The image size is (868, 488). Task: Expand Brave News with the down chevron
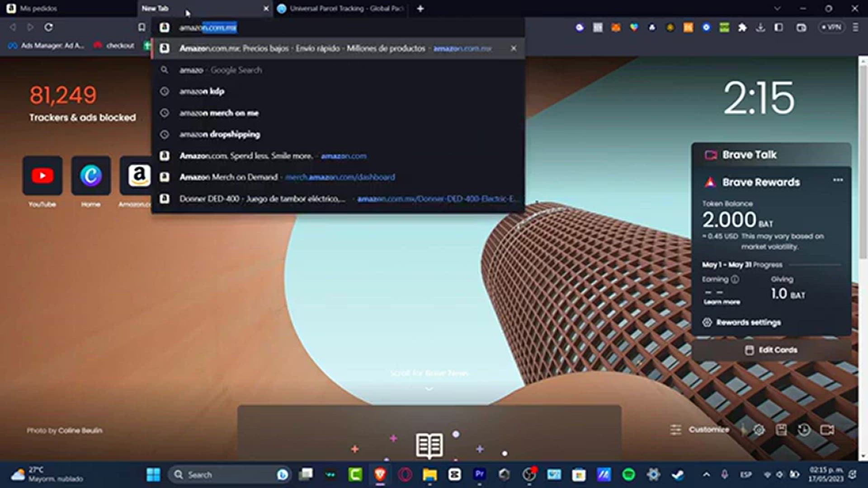coord(429,389)
